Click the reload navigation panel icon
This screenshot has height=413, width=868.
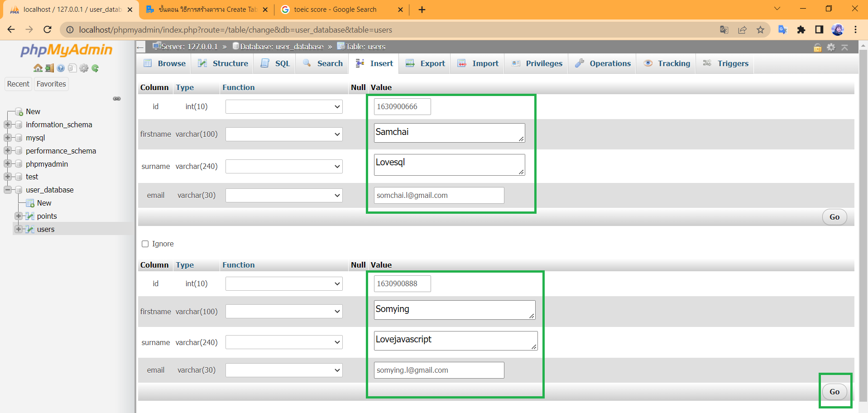pos(95,68)
